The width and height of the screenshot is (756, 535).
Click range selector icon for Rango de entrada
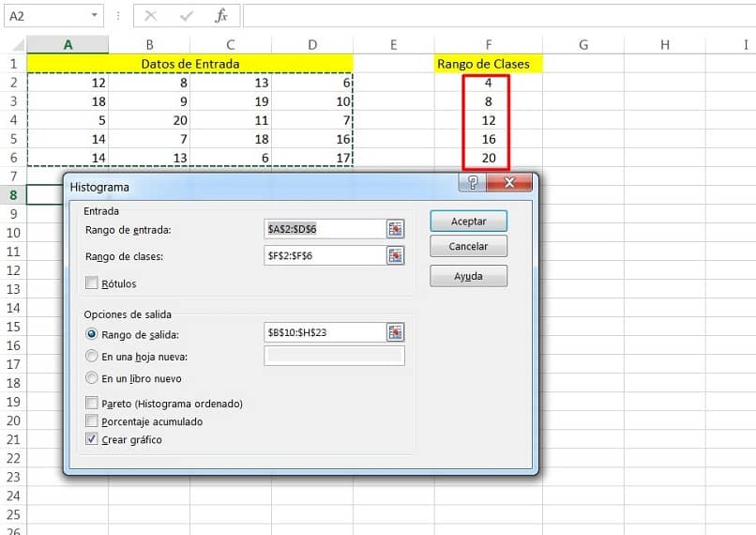tap(396, 229)
